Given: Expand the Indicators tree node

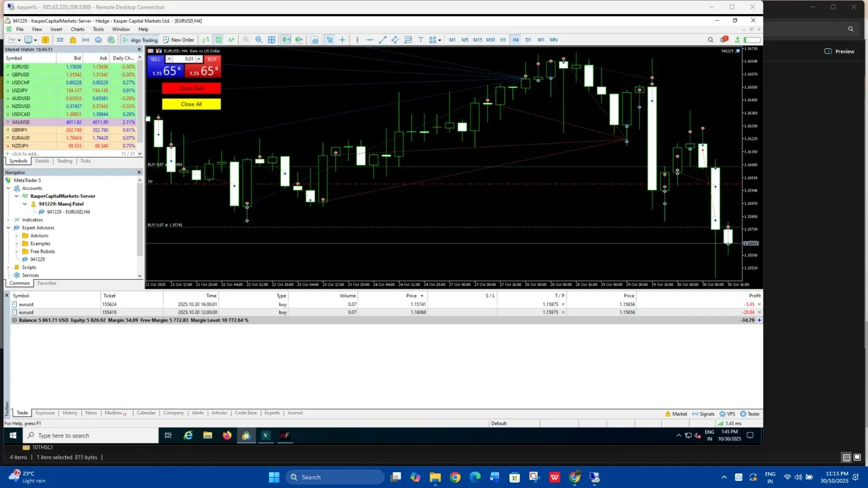Looking at the screenshot, I should pyautogui.click(x=8, y=220).
